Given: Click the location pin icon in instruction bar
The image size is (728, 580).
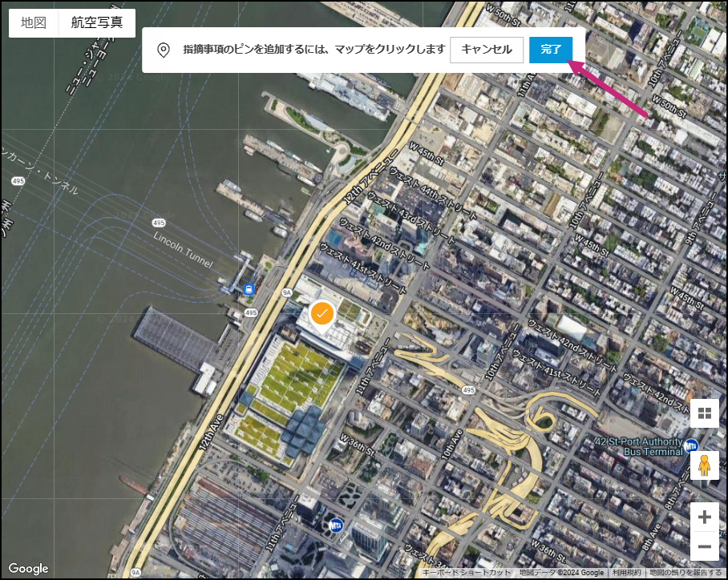Looking at the screenshot, I should point(164,50).
